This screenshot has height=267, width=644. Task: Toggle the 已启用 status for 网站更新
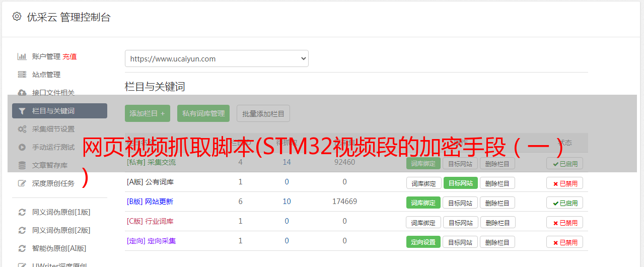point(565,203)
